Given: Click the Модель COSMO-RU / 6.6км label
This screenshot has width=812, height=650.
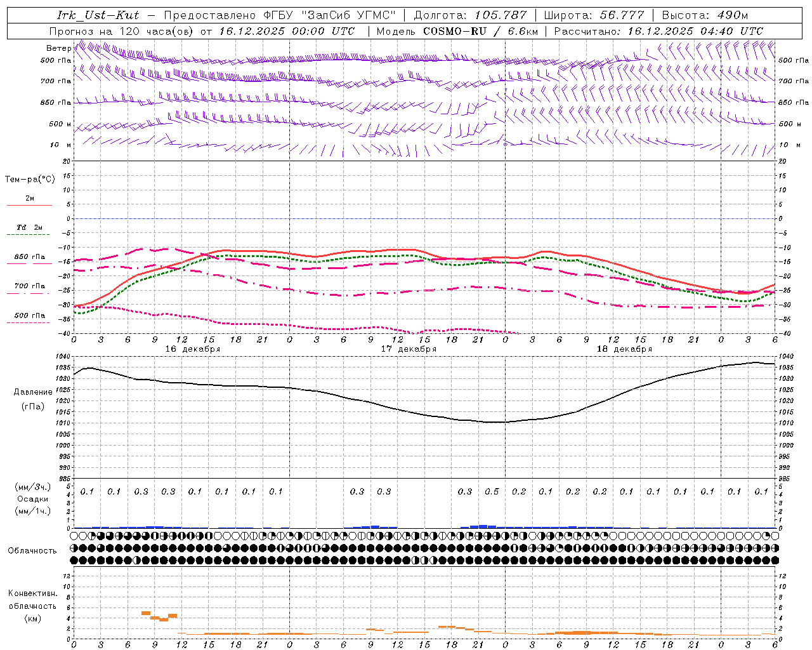Looking at the screenshot, I should click(x=457, y=31).
